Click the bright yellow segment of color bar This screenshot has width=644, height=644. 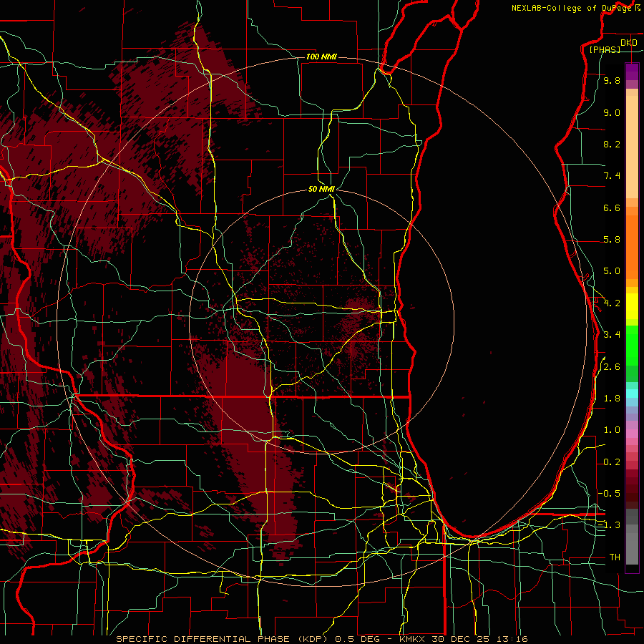click(x=632, y=306)
